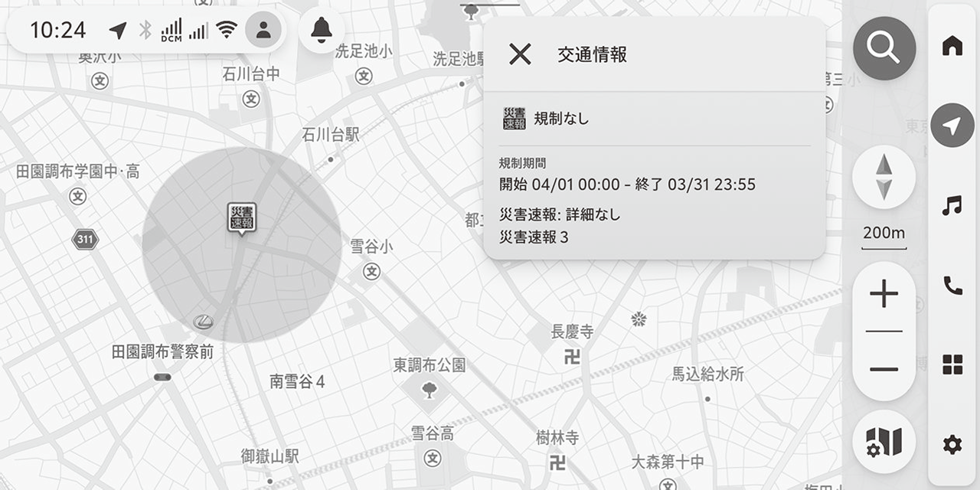Open the settings gear in sidebar
The width and height of the screenshot is (980, 490).
pos(952,444)
